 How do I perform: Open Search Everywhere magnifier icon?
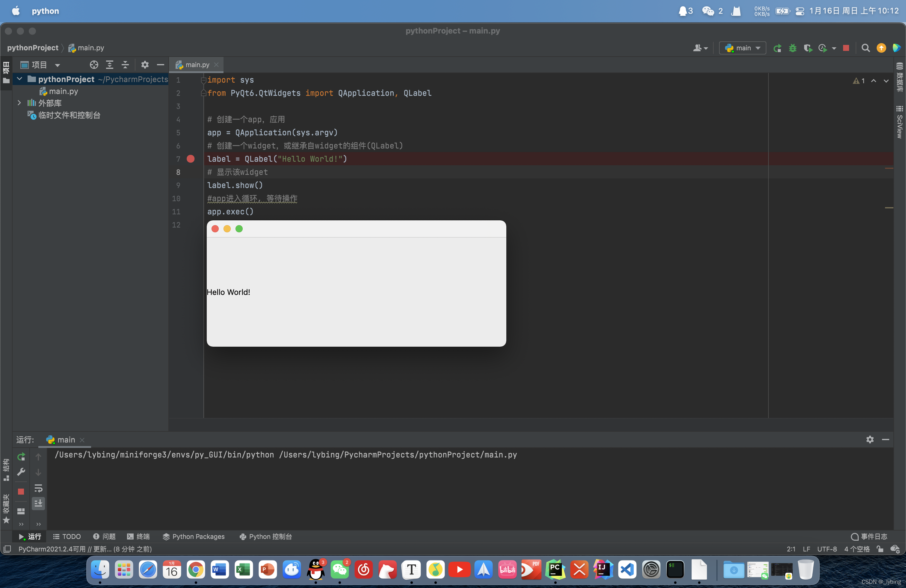click(x=866, y=48)
